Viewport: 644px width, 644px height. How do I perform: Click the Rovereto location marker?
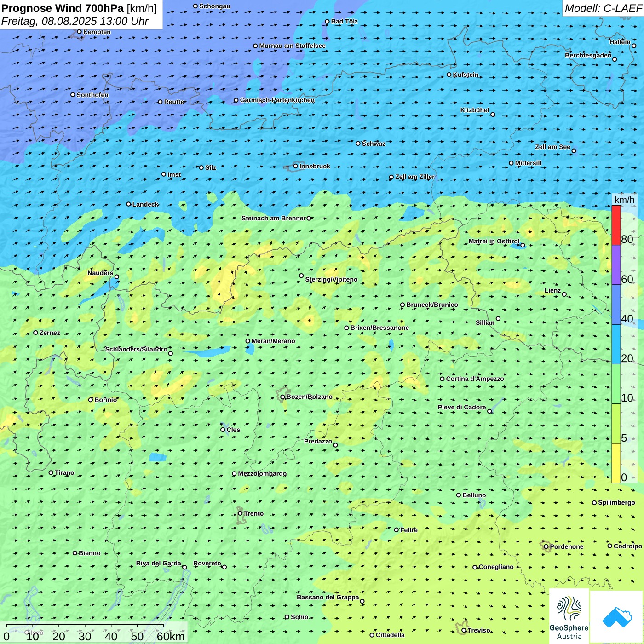click(224, 567)
